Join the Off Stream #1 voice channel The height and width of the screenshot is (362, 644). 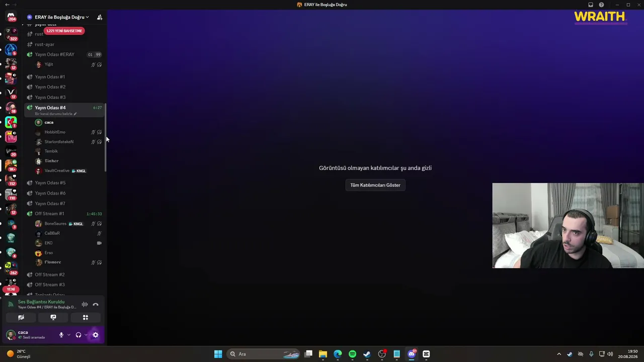64,214
